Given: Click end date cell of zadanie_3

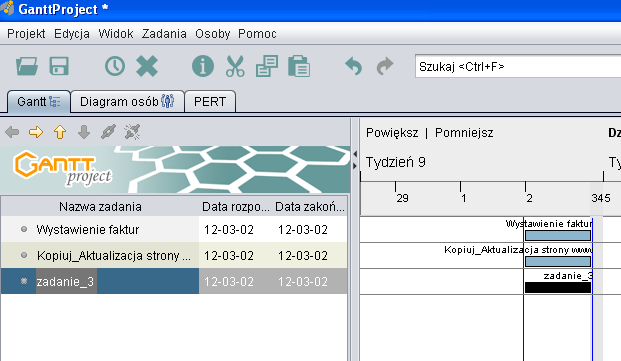Looking at the screenshot, I should coord(310,281).
